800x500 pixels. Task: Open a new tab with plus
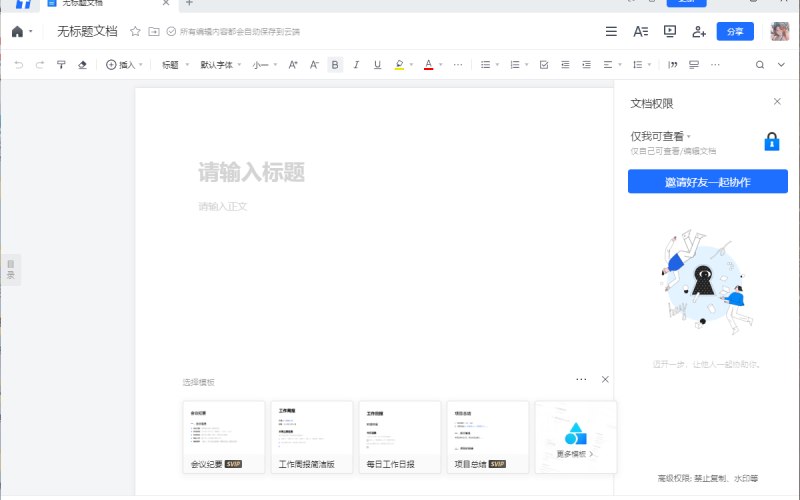tap(189, 3)
